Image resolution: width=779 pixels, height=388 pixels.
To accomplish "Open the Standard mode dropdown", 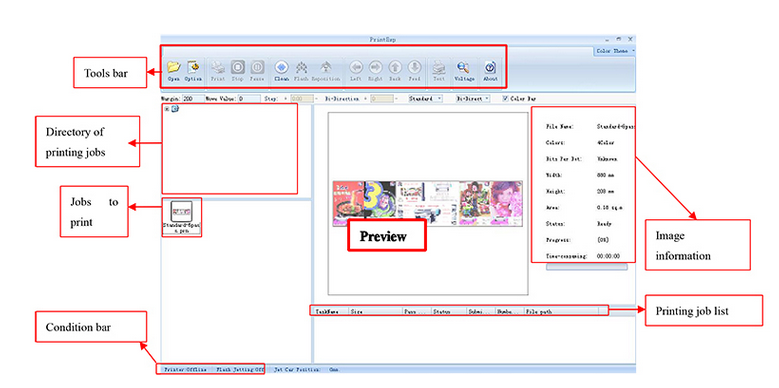I will pos(425,99).
